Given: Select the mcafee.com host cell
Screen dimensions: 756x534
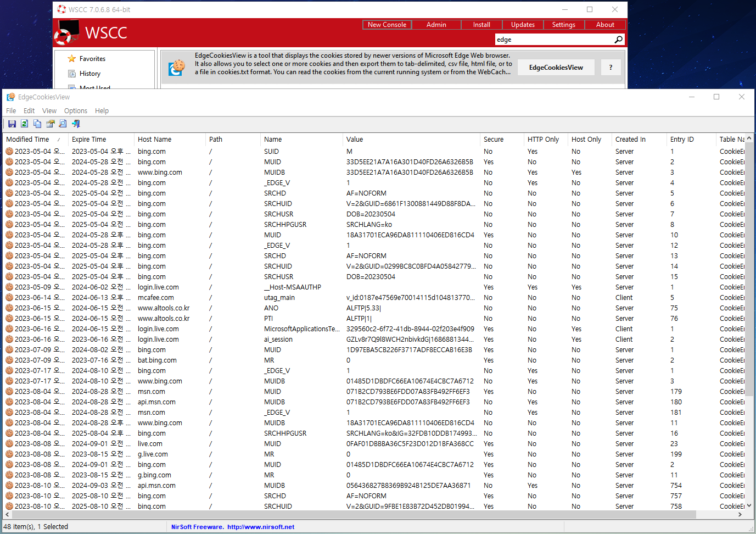Looking at the screenshot, I should click(156, 298).
